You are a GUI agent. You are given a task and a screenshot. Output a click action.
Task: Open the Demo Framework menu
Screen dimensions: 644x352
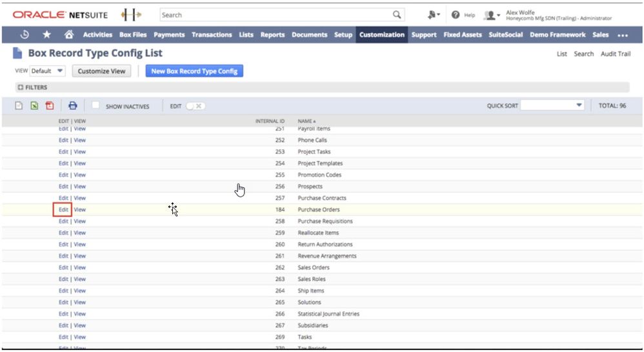coord(558,35)
